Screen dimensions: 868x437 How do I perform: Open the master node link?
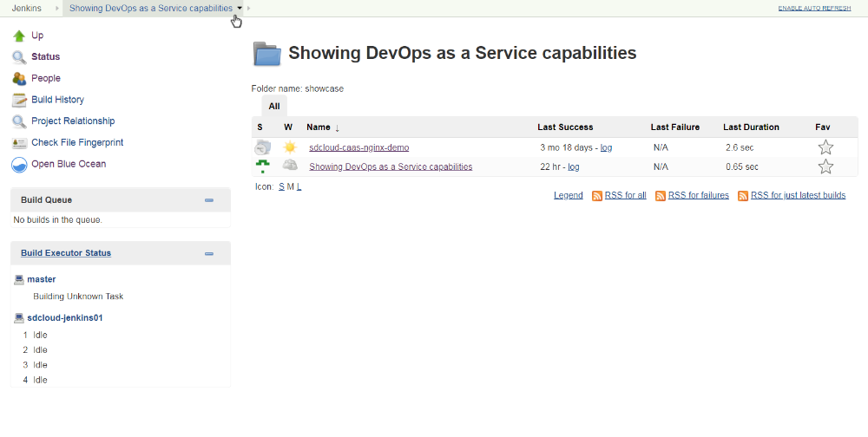click(42, 279)
